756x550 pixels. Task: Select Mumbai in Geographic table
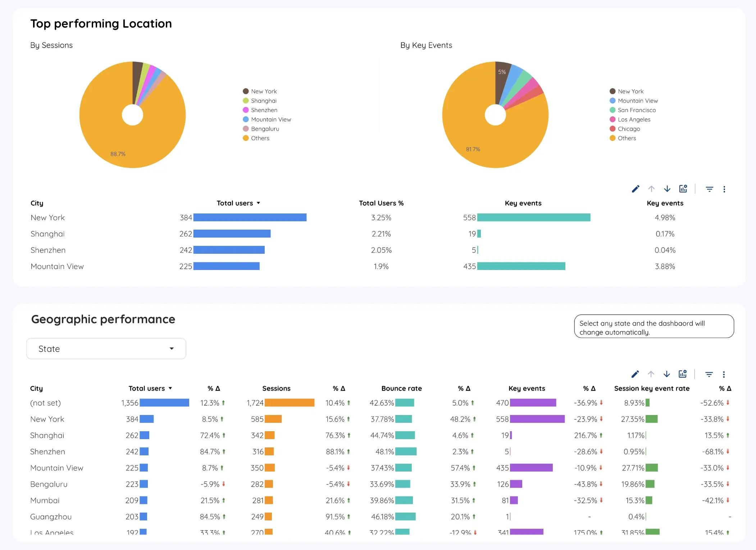pyautogui.click(x=45, y=501)
